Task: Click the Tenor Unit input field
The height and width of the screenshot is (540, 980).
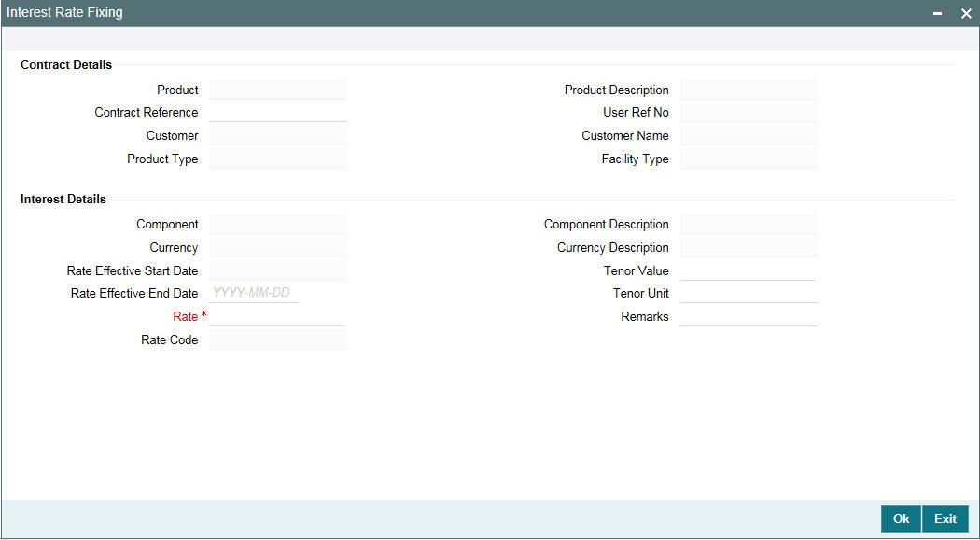Action: (x=749, y=293)
